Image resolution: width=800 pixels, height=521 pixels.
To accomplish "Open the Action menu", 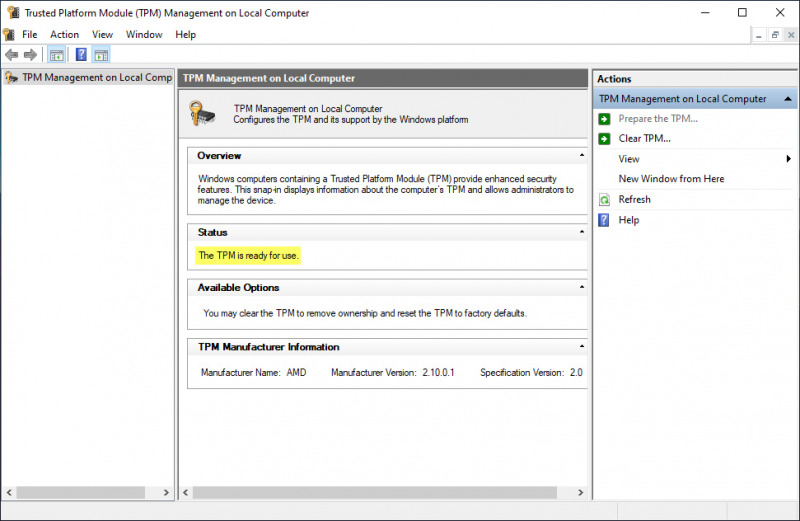I will [64, 34].
